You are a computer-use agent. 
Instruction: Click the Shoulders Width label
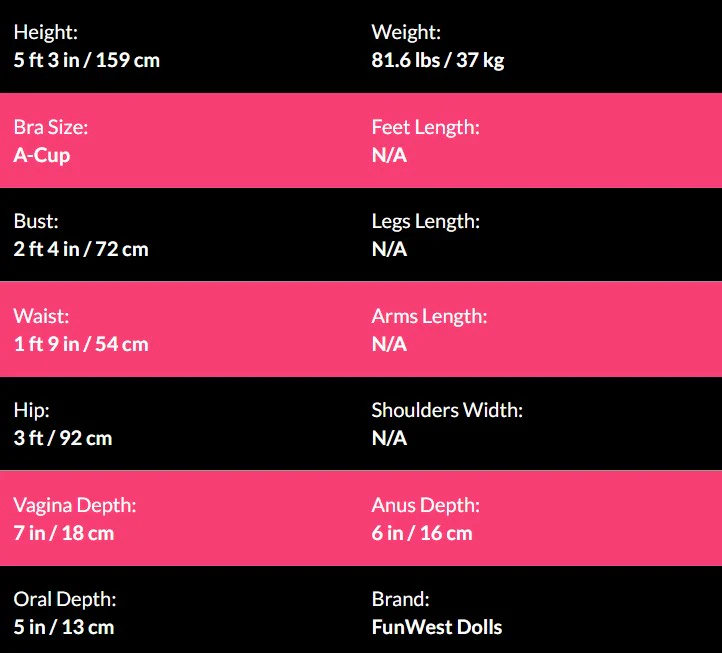[447, 410]
